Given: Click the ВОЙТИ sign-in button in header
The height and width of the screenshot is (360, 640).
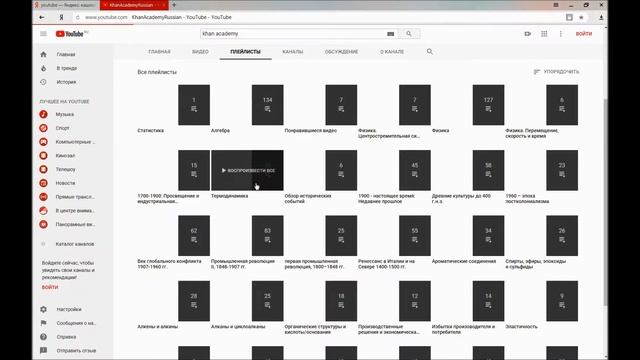Looking at the screenshot, I should [584, 34].
